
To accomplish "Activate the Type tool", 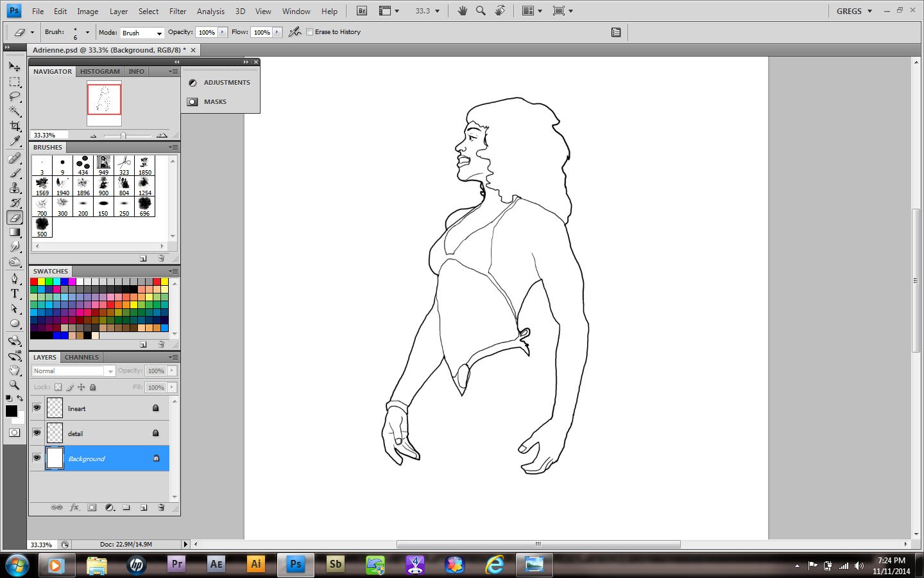I will coord(14,293).
